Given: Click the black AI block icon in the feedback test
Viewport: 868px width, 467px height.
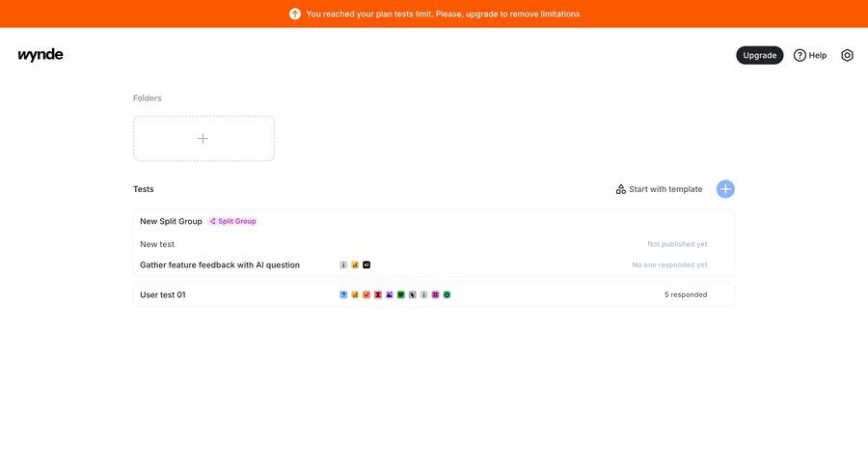Looking at the screenshot, I should point(366,264).
